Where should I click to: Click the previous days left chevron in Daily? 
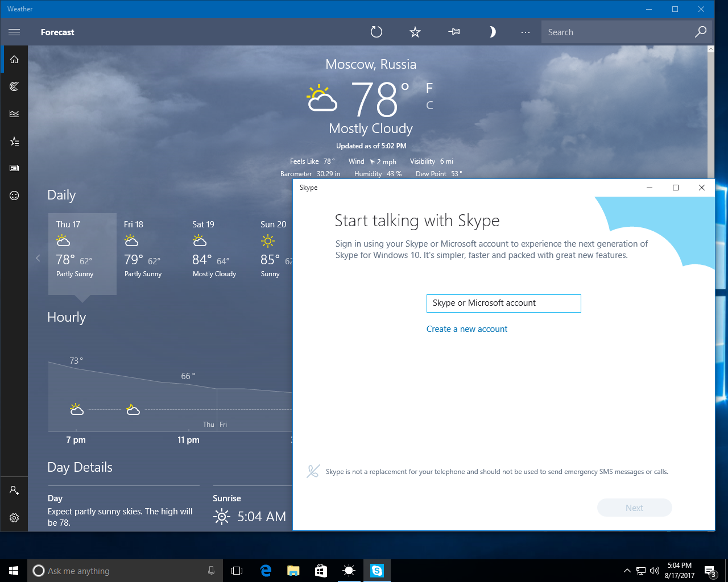pos(38,258)
